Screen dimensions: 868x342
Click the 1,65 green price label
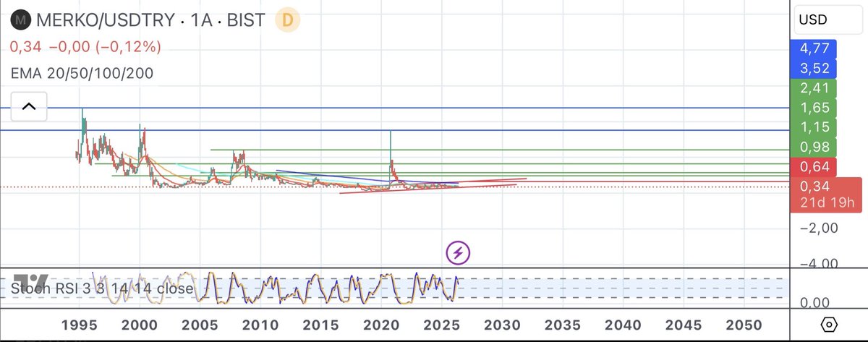click(x=814, y=108)
